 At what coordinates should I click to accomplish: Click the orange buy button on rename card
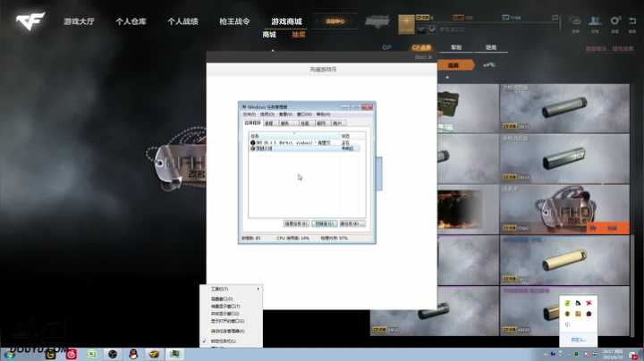coord(608,228)
